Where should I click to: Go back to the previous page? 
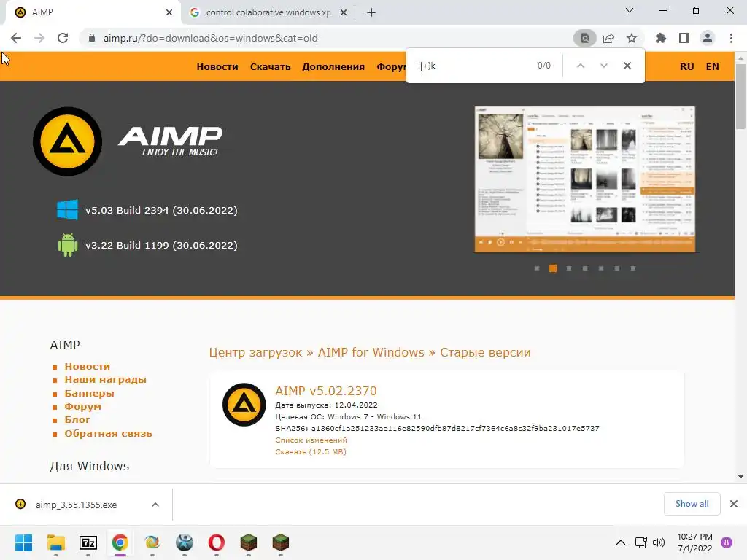16,38
